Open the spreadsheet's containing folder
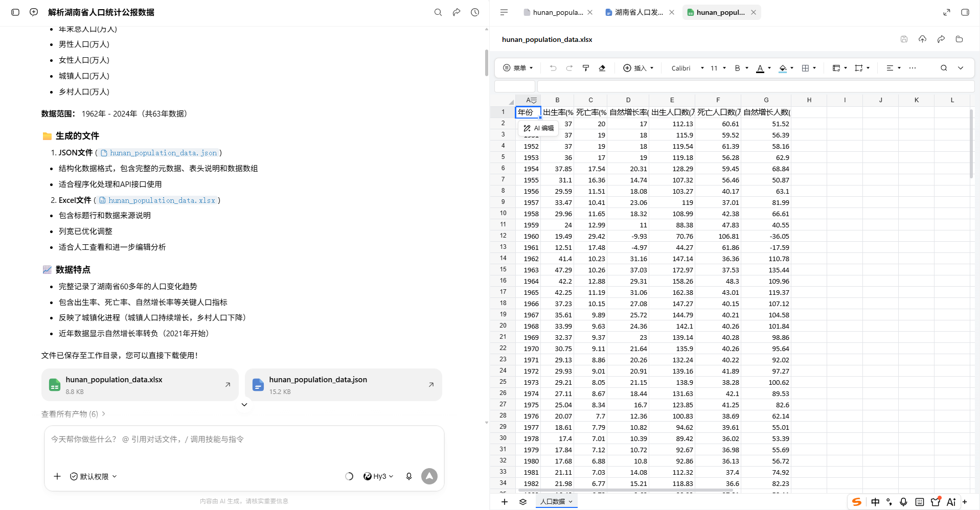Image resolution: width=980 pixels, height=510 pixels. click(959, 39)
